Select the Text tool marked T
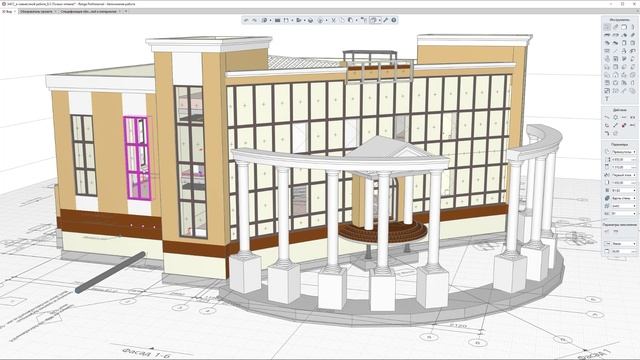This screenshot has height=360, width=640. (x=607, y=99)
